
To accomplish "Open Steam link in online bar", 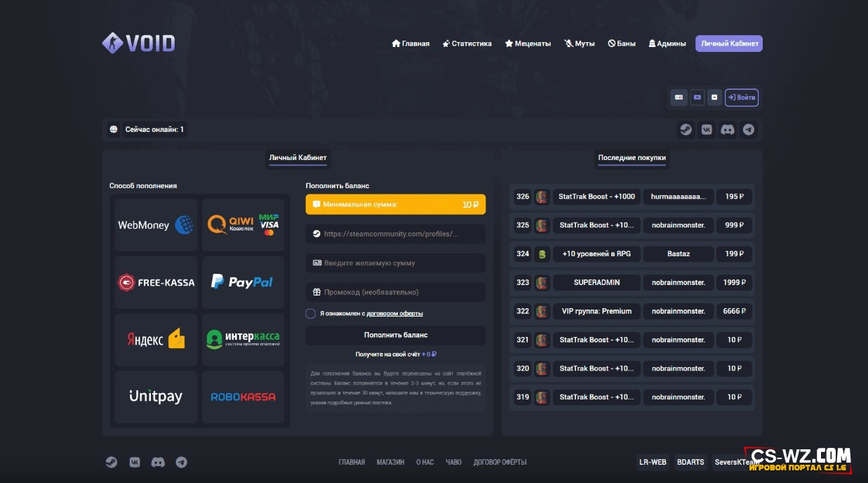I will pos(686,130).
